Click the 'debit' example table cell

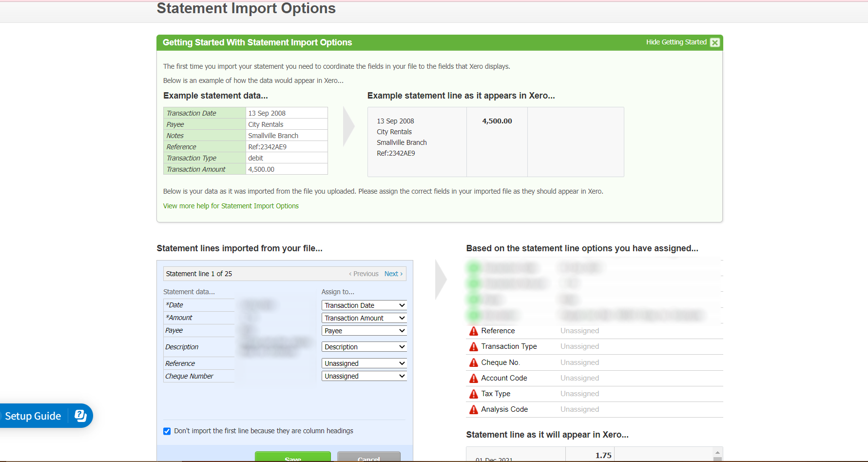(x=287, y=158)
